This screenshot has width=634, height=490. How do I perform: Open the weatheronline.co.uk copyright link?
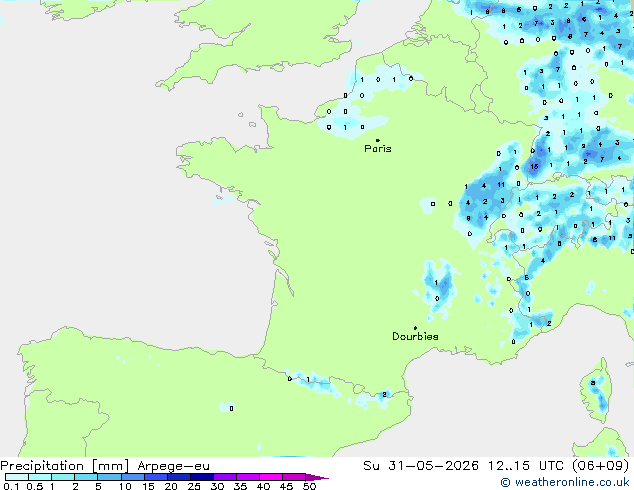tap(565, 482)
